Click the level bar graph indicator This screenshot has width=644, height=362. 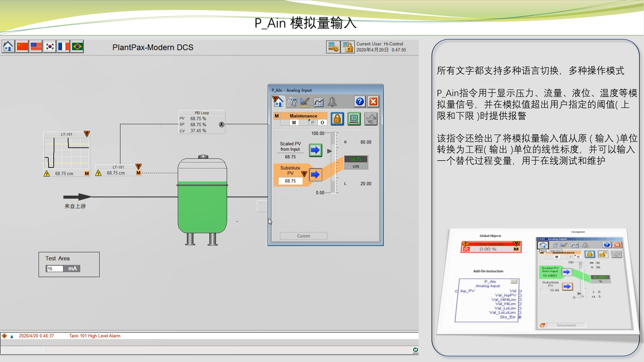[x=333, y=163]
